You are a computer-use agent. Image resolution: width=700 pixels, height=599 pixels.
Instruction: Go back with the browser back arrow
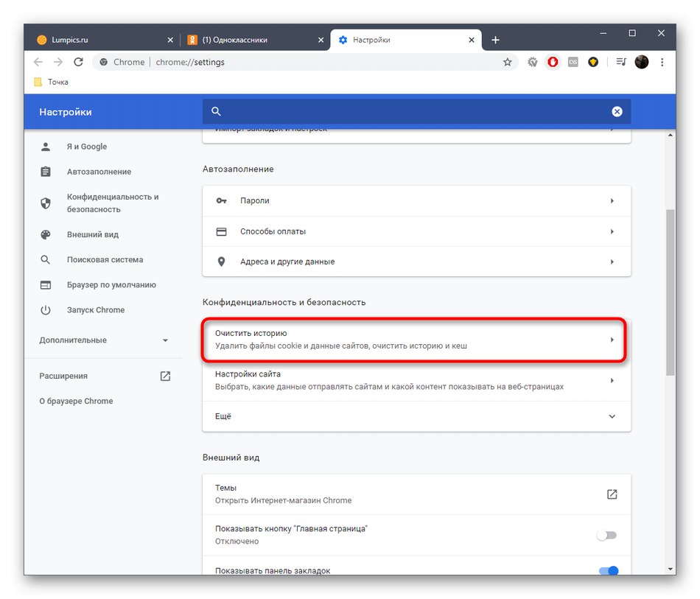(x=38, y=62)
